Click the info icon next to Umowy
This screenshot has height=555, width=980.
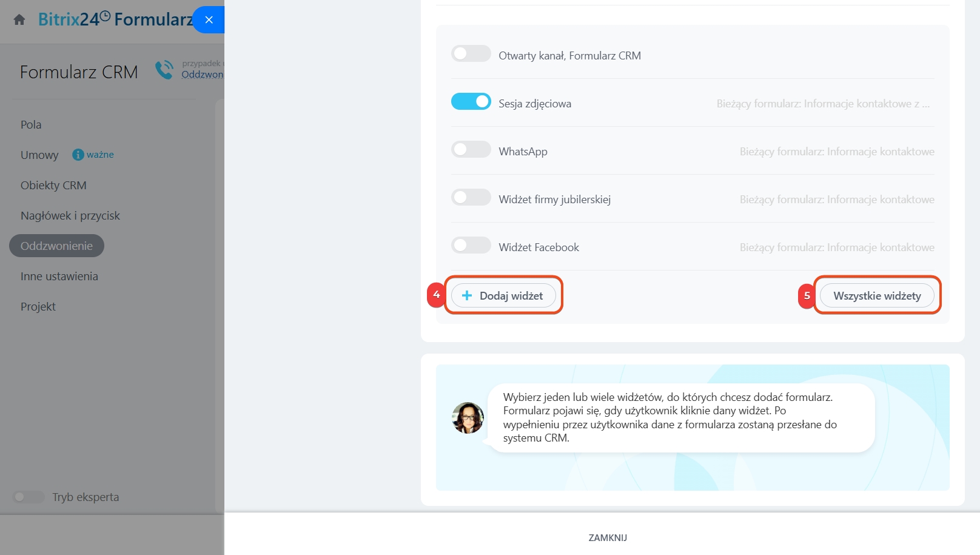78,155
